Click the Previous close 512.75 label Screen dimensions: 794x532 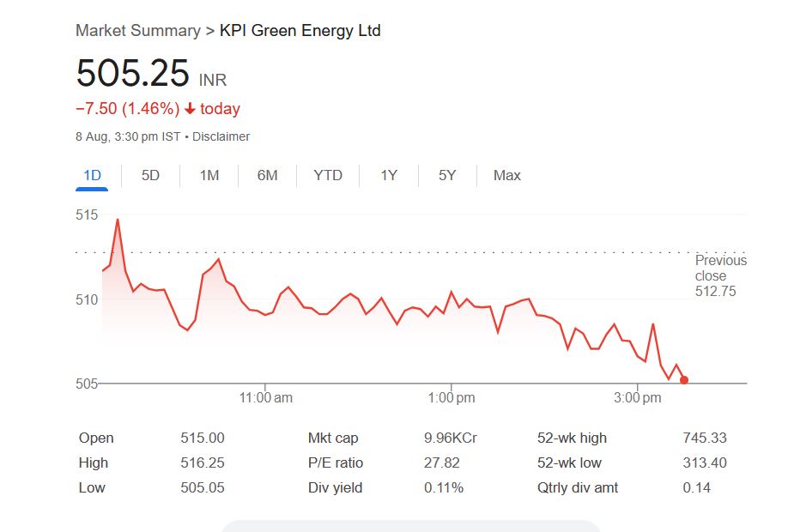click(x=720, y=275)
